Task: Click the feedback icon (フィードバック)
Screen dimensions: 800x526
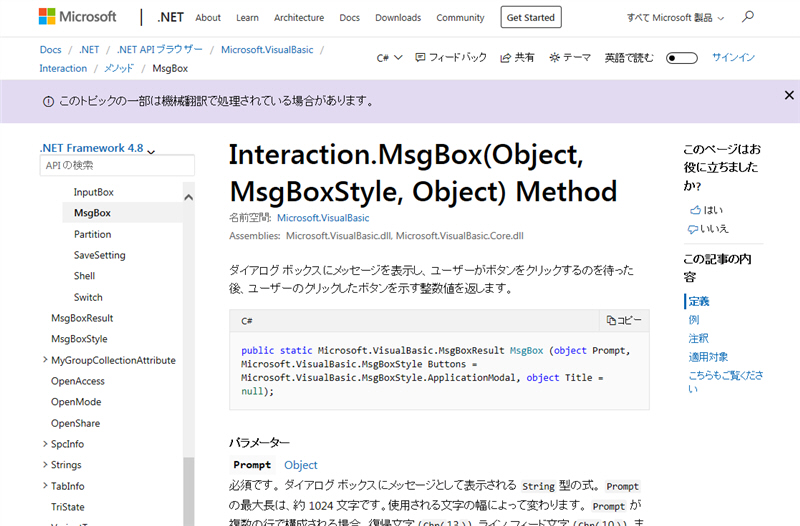Action: click(x=420, y=58)
